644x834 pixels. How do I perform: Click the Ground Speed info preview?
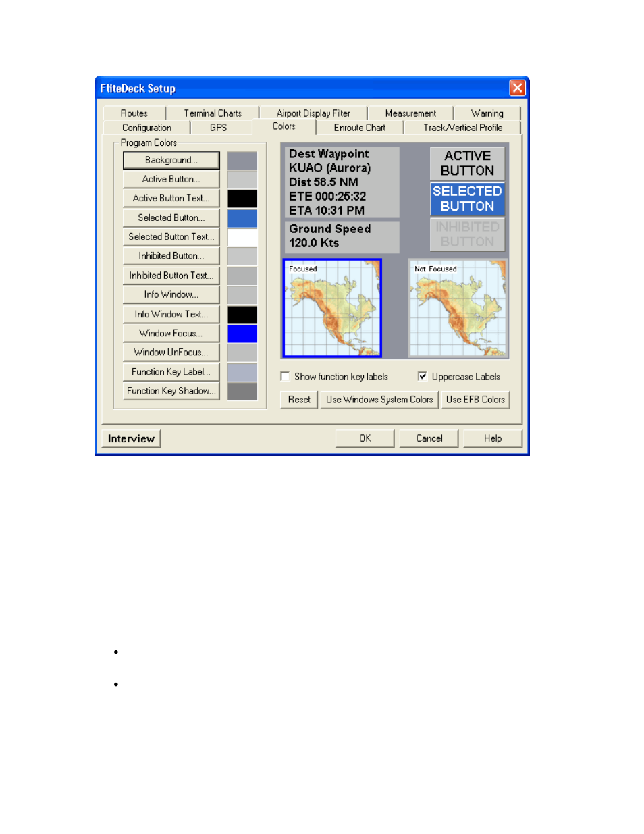pyautogui.click(x=342, y=237)
